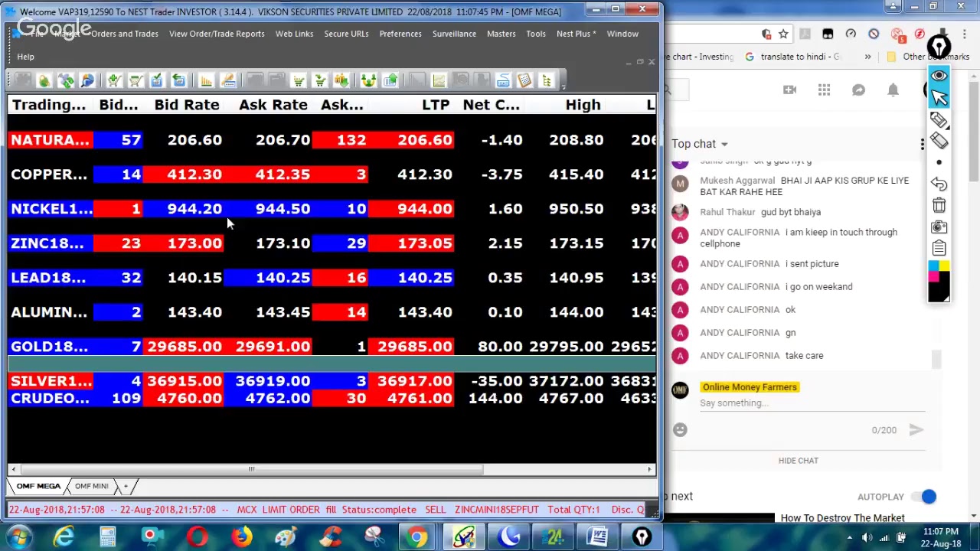Open live chat three-dot options menu
The height and width of the screenshot is (551, 980).
tap(923, 144)
